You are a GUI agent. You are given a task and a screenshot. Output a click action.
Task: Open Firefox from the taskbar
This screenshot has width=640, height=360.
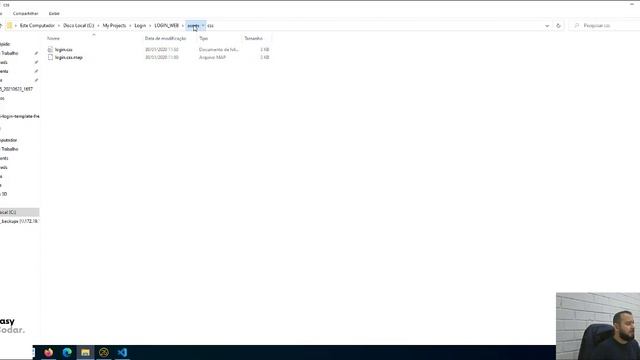coord(49,352)
